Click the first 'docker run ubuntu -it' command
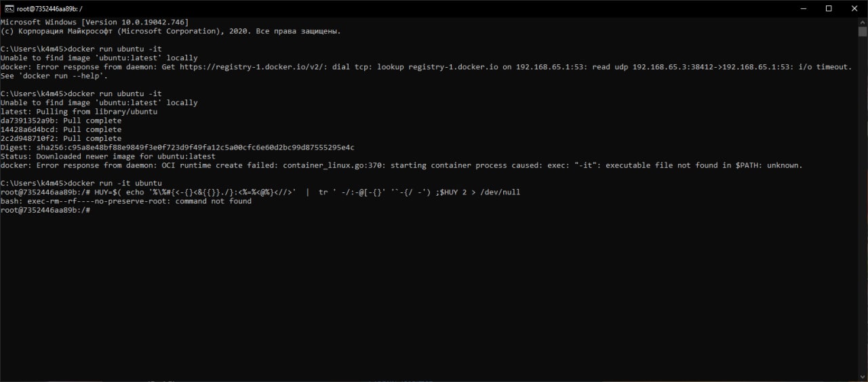 [115, 49]
